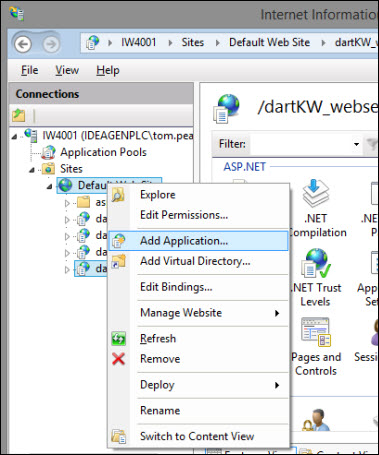Collapse the Default Web Site node
Screen dimensions: 379x455
point(49,186)
